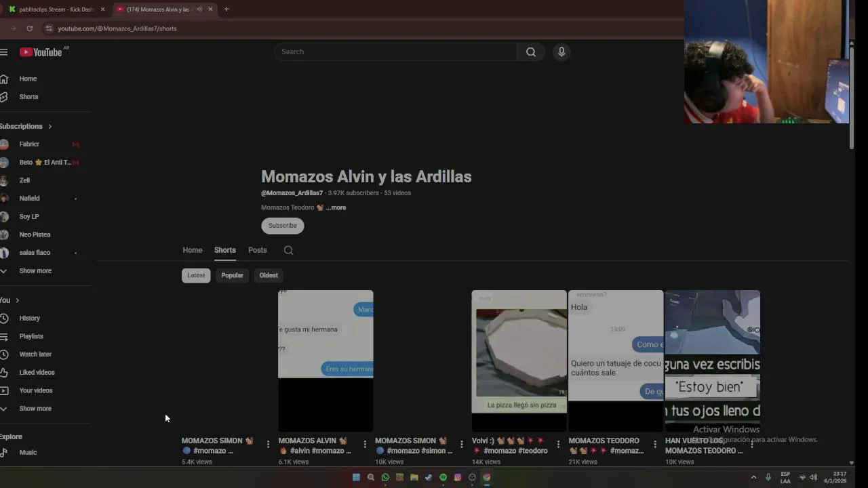Screen dimensions: 868x488
Task: Open site information icon in address bar
Action: tap(48, 28)
